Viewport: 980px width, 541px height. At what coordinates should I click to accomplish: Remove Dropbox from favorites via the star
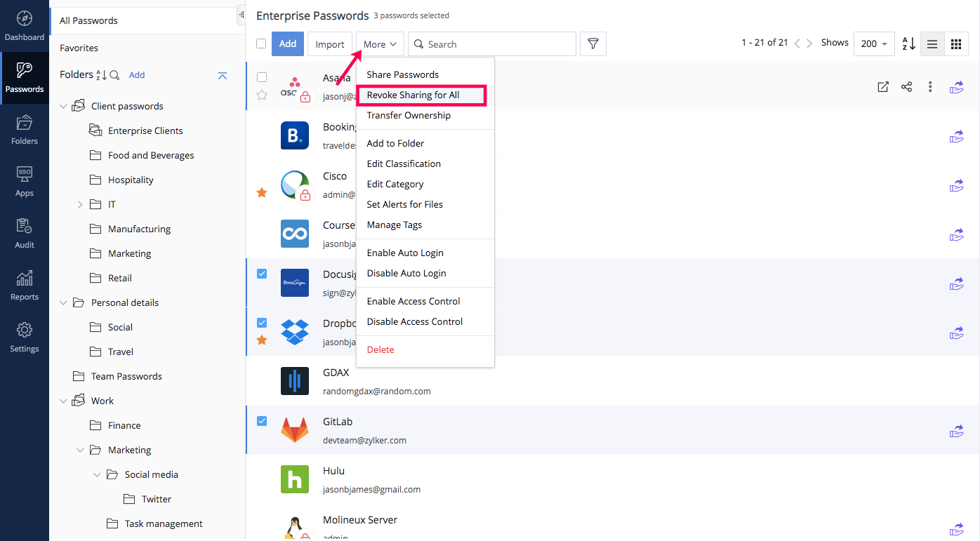click(262, 340)
